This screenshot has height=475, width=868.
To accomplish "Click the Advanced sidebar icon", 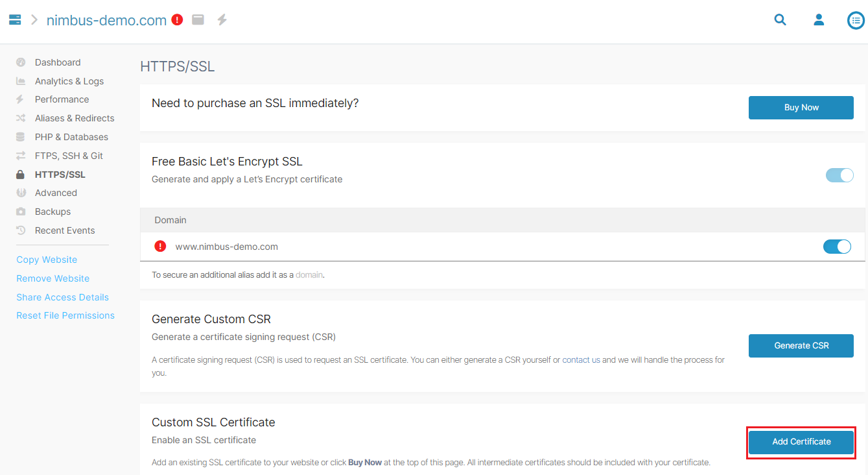I will pos(21,193).
